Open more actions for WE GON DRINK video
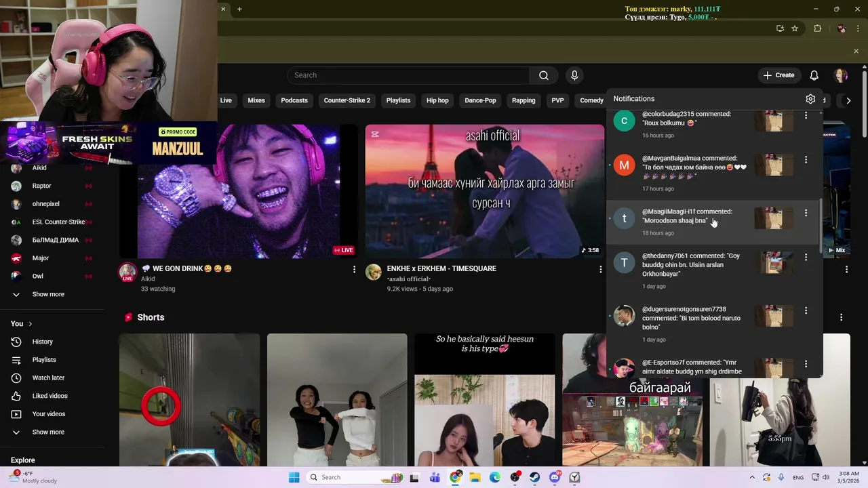The width and height of the screenshot is (868, 488). pyautogui.click(x=354, y=270)
